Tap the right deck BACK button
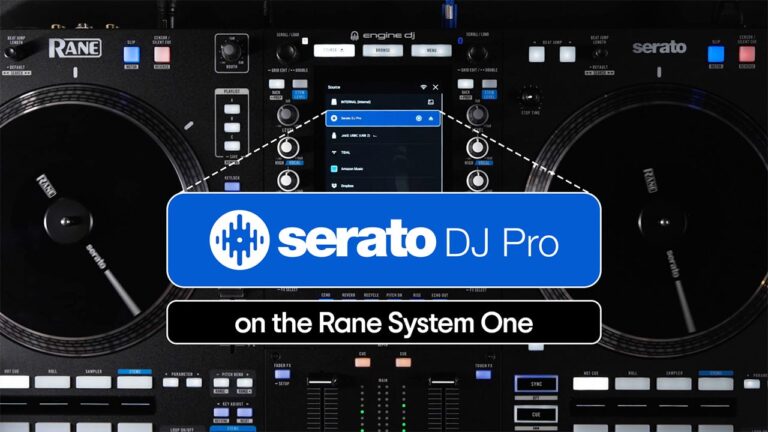Viewport: 768px width, 432px height. click(x=465, y=84)
